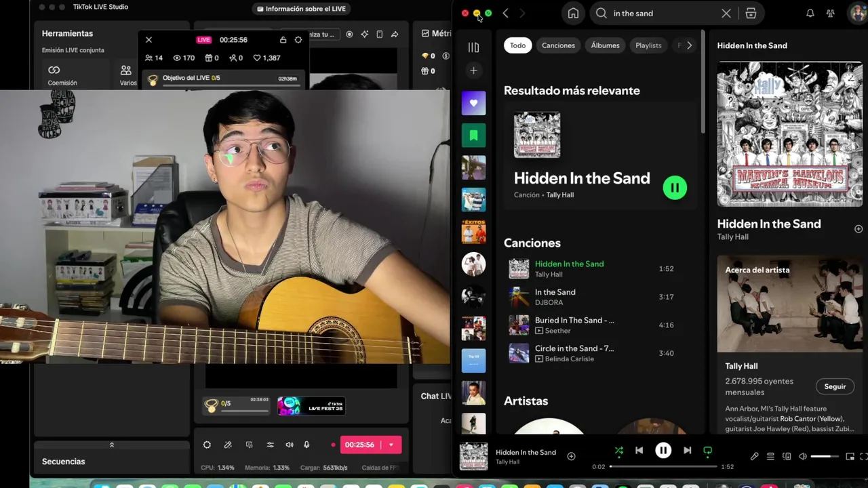Open Spotify notifications bell
The height and width of the screenshot is (488, 868).
[x=810, y=14]
